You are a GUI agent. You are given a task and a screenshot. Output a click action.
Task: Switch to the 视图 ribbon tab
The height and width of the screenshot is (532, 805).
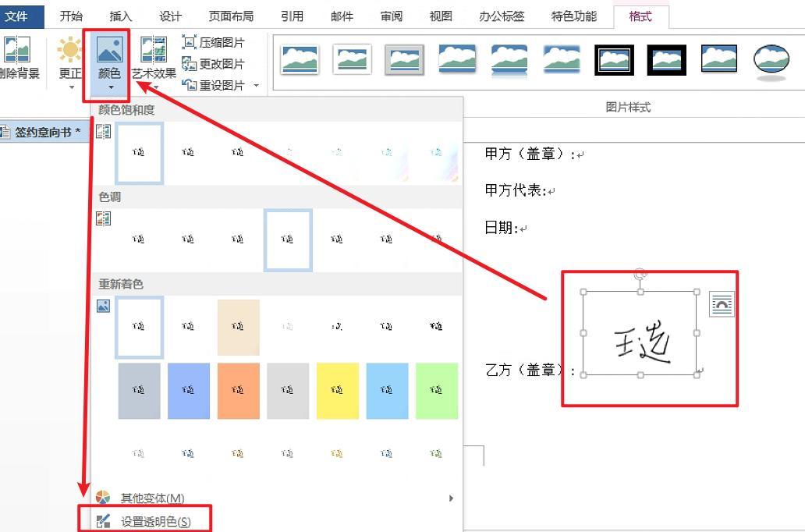[x=441, y=16]
